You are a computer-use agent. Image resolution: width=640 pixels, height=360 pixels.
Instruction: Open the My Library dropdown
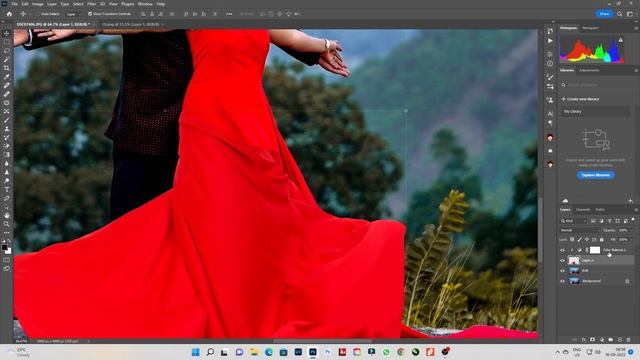pos(596,111)
